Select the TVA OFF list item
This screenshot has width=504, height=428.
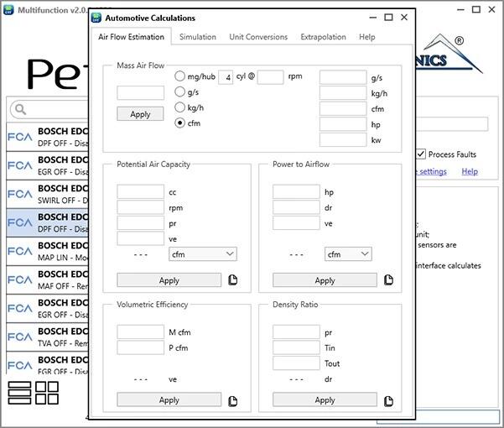click(x=47, y=337)
